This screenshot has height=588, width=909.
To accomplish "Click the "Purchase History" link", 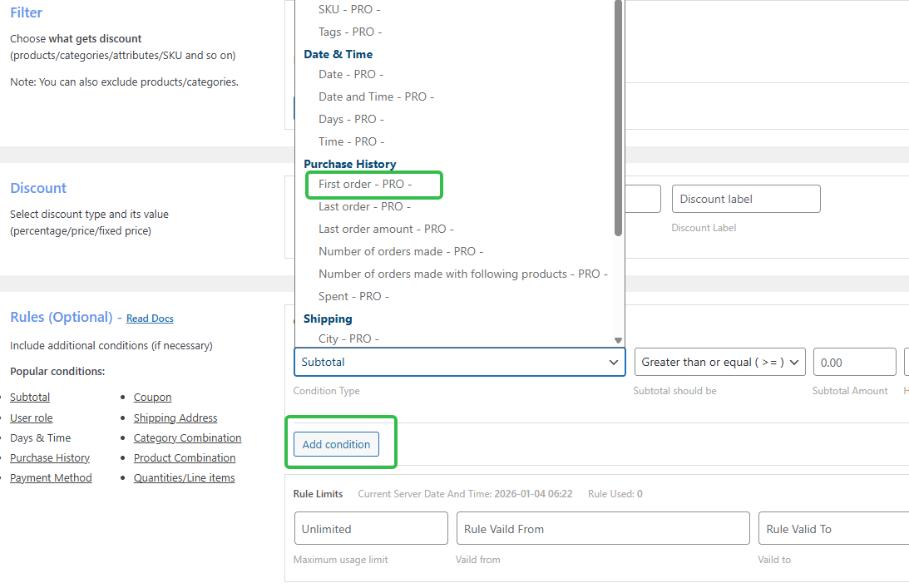I will click(49, 457).
